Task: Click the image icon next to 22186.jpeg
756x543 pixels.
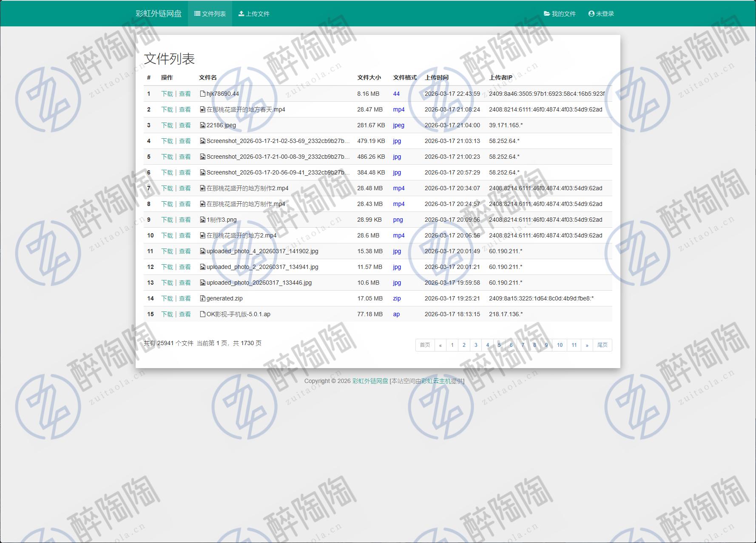Action: [202, 125]
